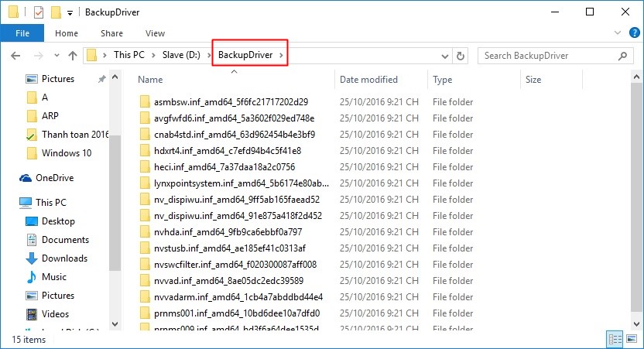Click Slave (D:) in the address bar
The height and width of the screenshot is (349, 644).
[181, 55]
